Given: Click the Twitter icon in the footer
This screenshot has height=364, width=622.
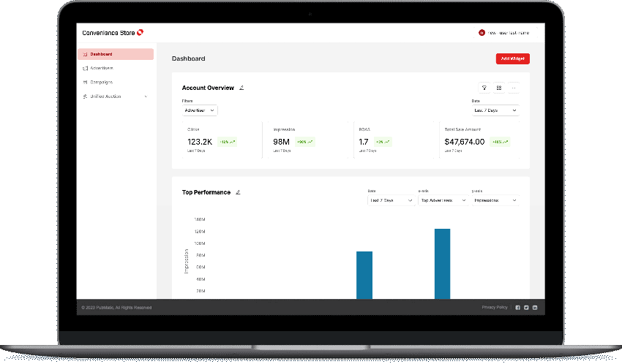Looking at the screenshot, I should 526,307.
